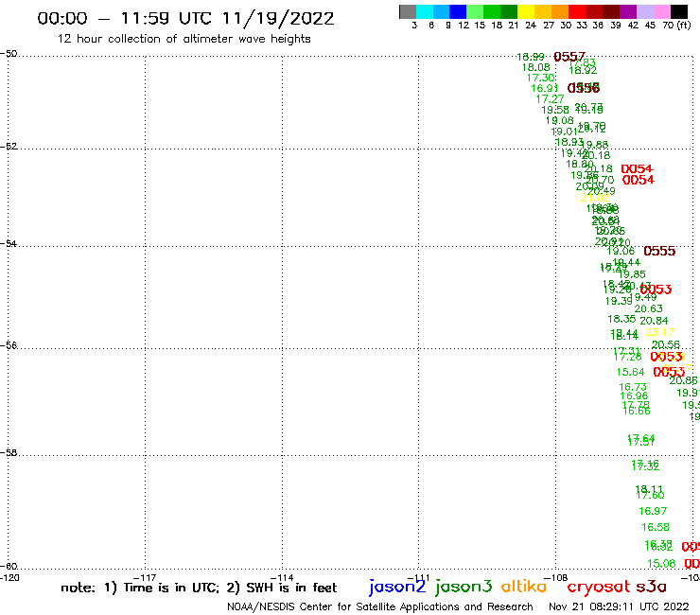
Task: Click the -114 longitude axis label
Action: click(282, 577)
